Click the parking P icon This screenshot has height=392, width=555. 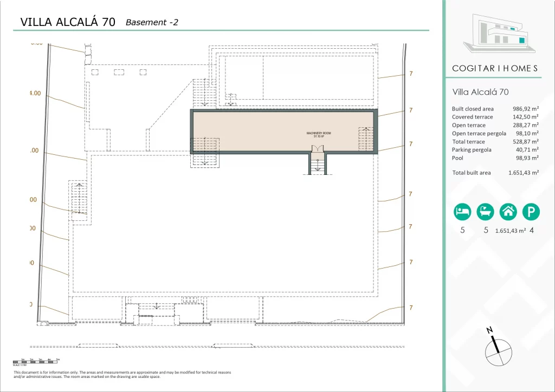(531, 212)
